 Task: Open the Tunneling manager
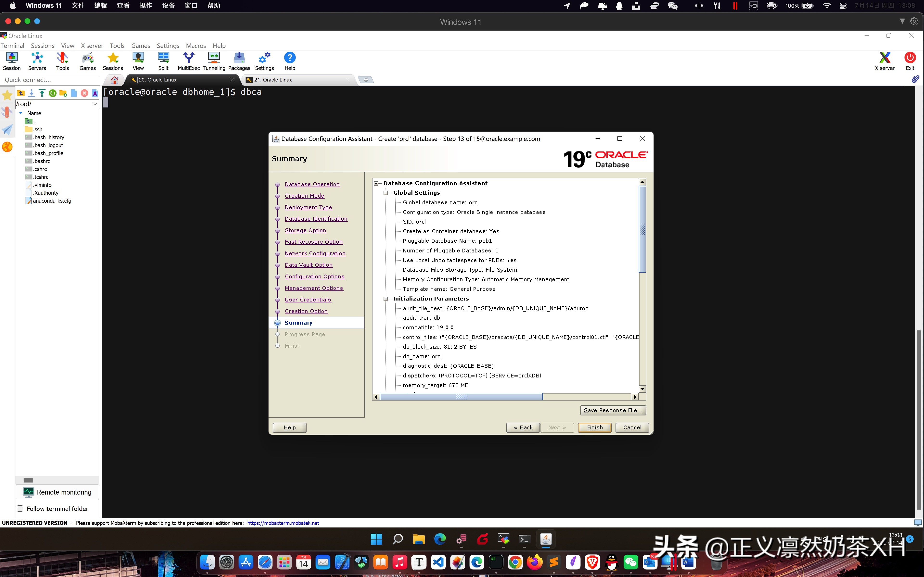(213, 60)
